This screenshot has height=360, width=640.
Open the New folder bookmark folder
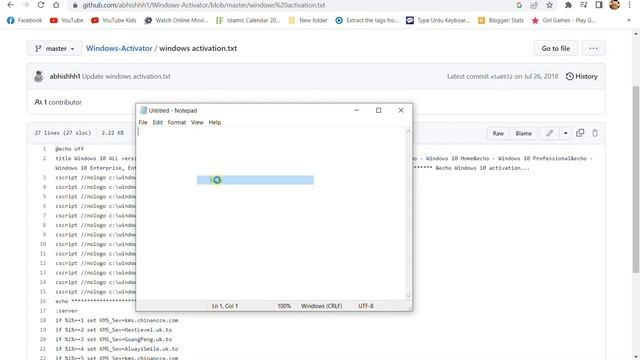coord(308,20)
